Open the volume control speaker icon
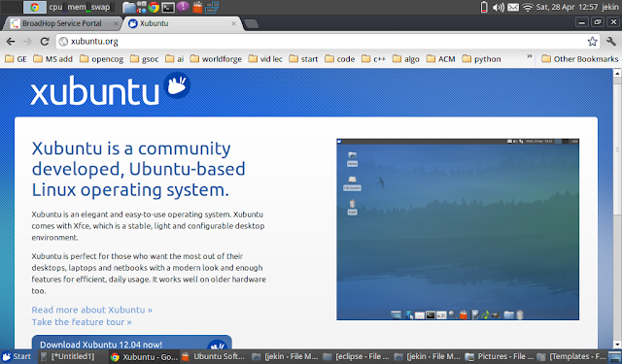Image resolution: width=622 pixels, height=364 pixels. point(499,7)
